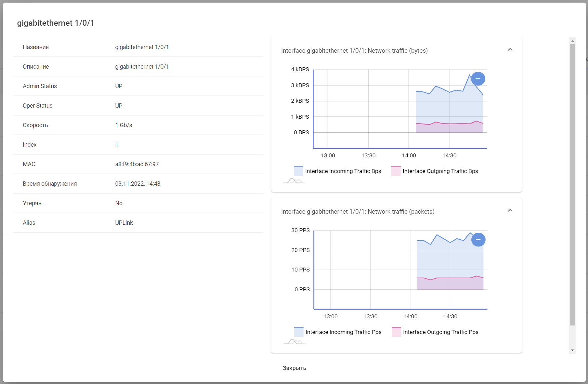The width and height of the screenshot is (588, 384).
Task: Toggle Interface Incoming Traffic Bps series
Action: tap(337, 171)
